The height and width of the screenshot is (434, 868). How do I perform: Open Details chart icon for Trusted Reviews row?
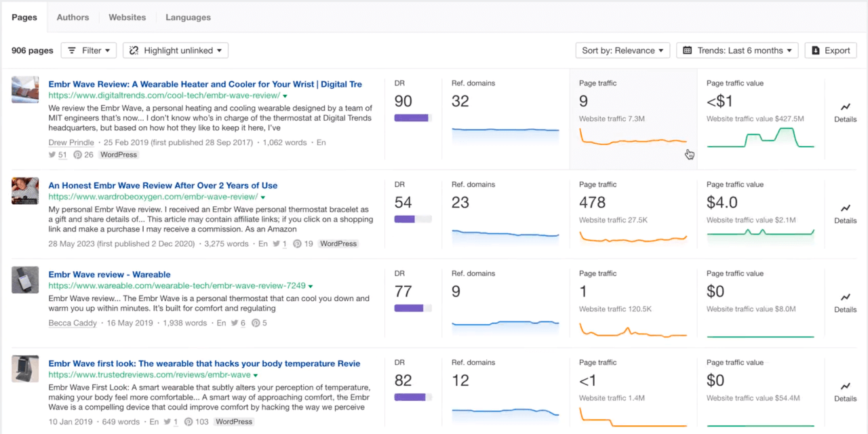[x=845, y=387]
